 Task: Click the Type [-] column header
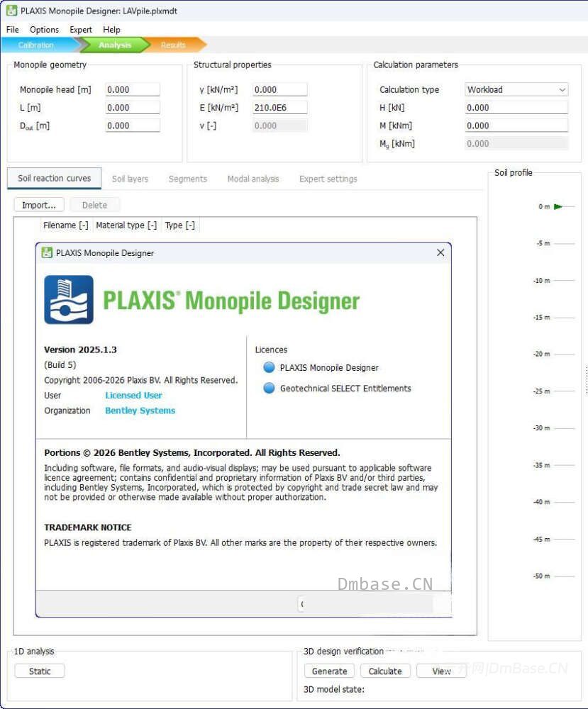[180, 225]
